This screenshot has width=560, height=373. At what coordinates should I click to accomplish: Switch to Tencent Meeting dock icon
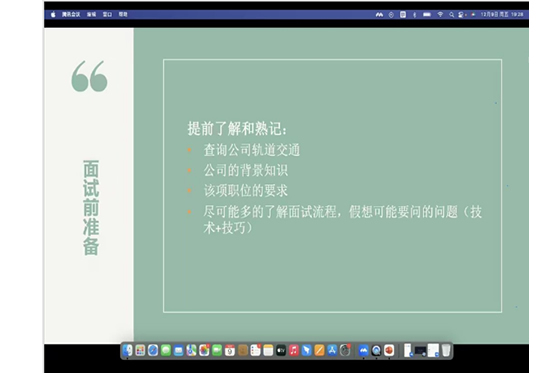[x=364, y=350]
